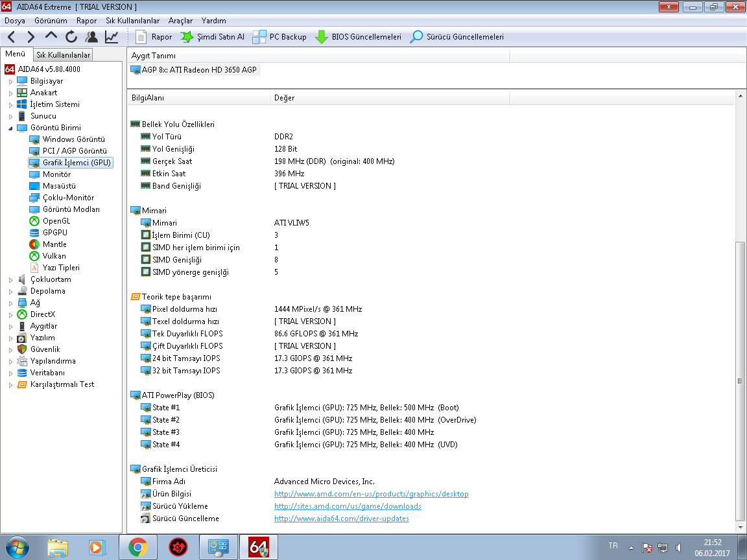Expand the Çokluortam tree node
The width and height of the screenshot is (747, 560).
[10, 279]
